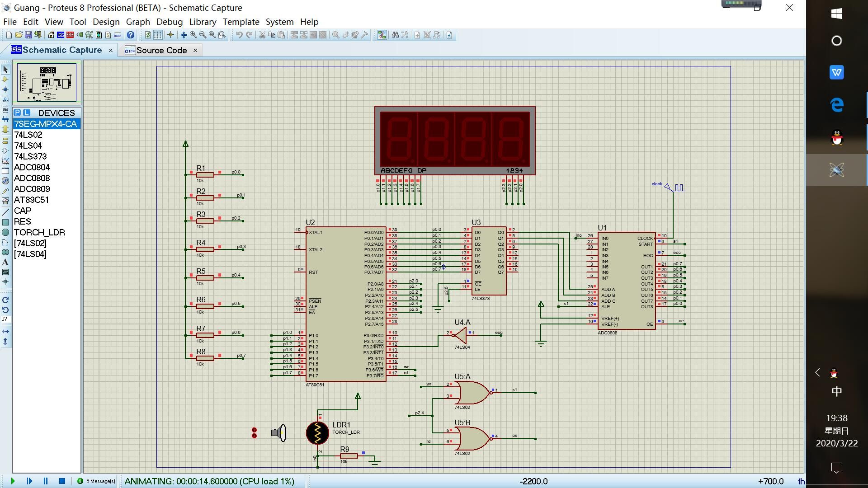Open the Library menu
The width and height of the screenshot is (868, 488).
click(x=203, y=22)
